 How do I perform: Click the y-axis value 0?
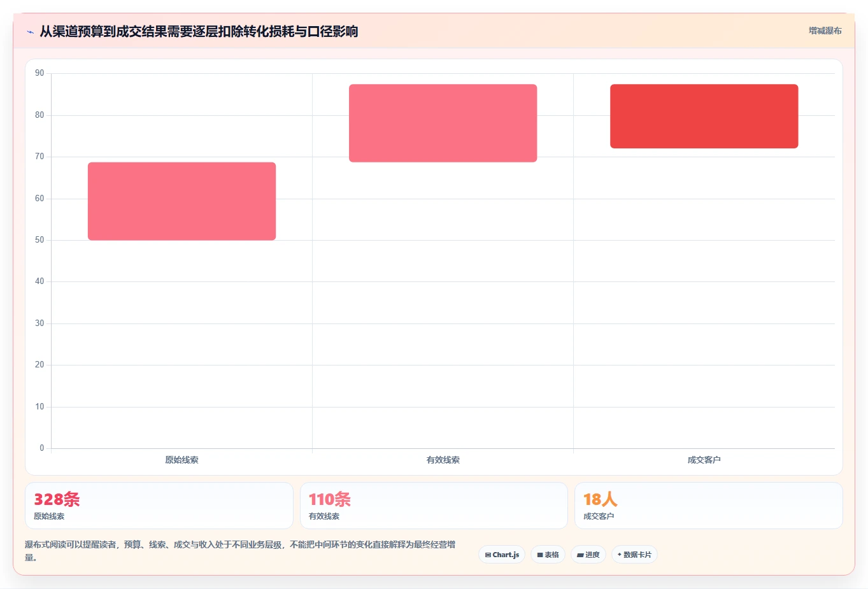click(42, 448)
